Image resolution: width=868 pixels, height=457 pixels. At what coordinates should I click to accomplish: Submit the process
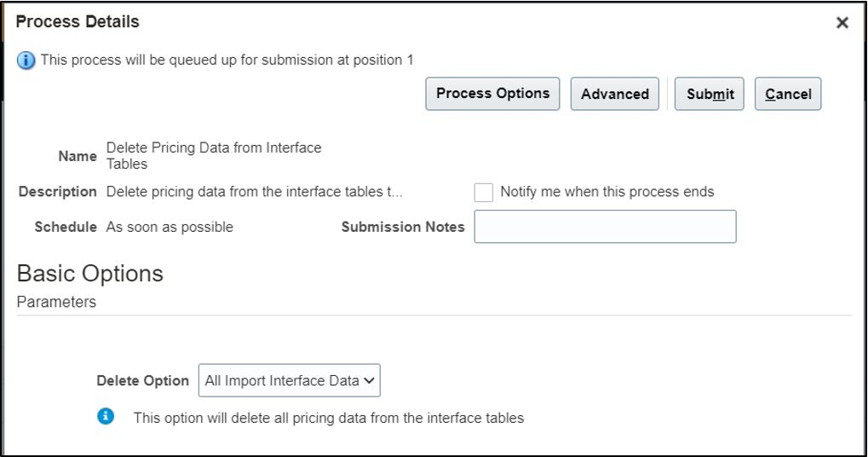(710, 95)
